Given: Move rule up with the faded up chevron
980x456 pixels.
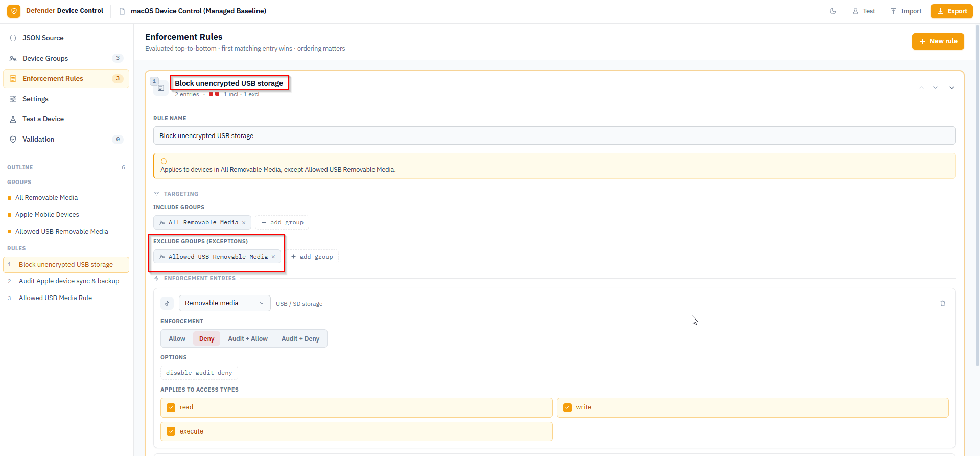Looking at the screenshot, I should point(922,88).
